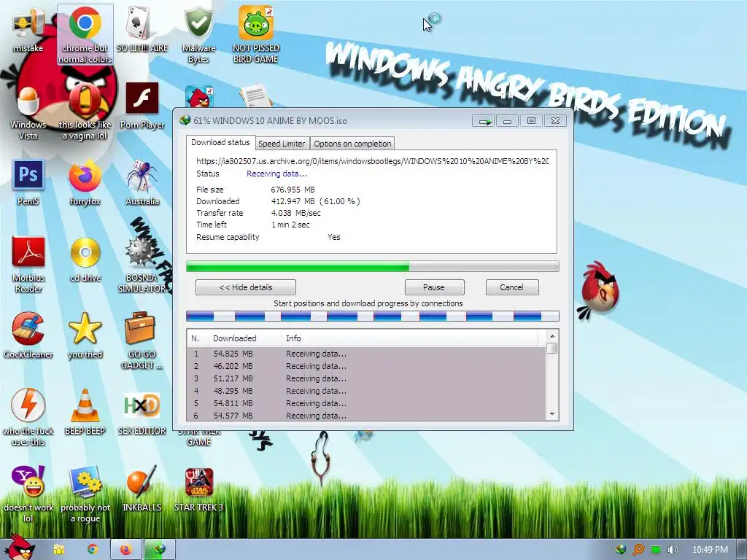The width and height of the screenshot is (747, 560).
Task: Open the volume speaker tray icon
Action: pyautogui.click(x=673, y=550)
